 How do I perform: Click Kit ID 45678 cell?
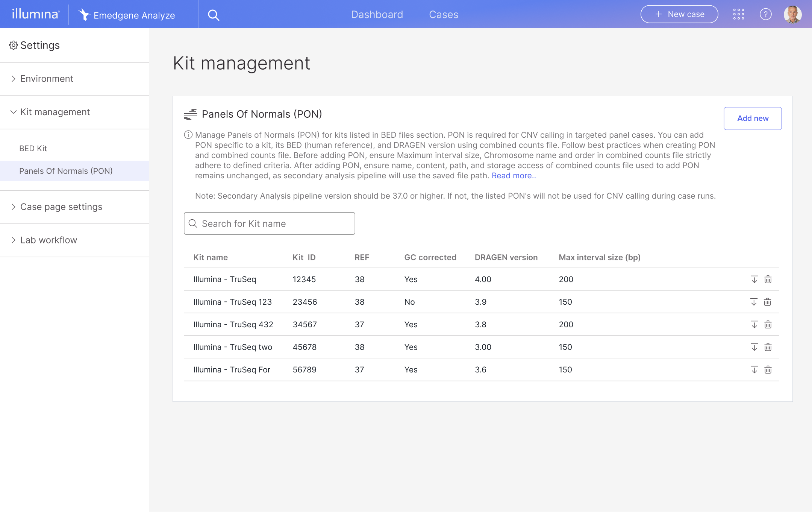click(304, 347)
